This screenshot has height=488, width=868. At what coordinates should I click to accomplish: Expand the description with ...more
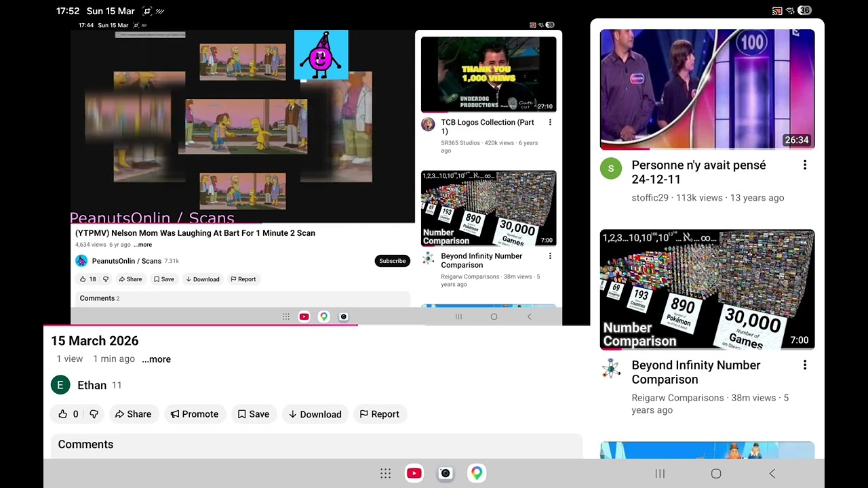156,359
